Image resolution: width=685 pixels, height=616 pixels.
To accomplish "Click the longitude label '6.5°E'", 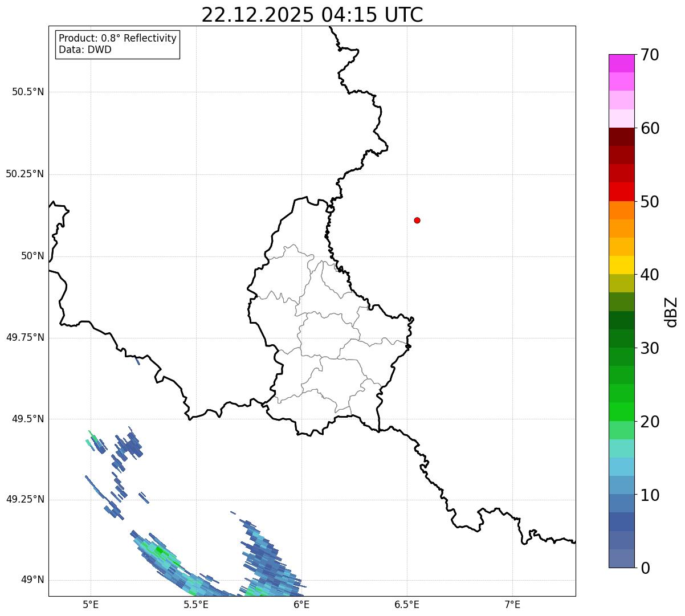I will (x=407, y=604).
